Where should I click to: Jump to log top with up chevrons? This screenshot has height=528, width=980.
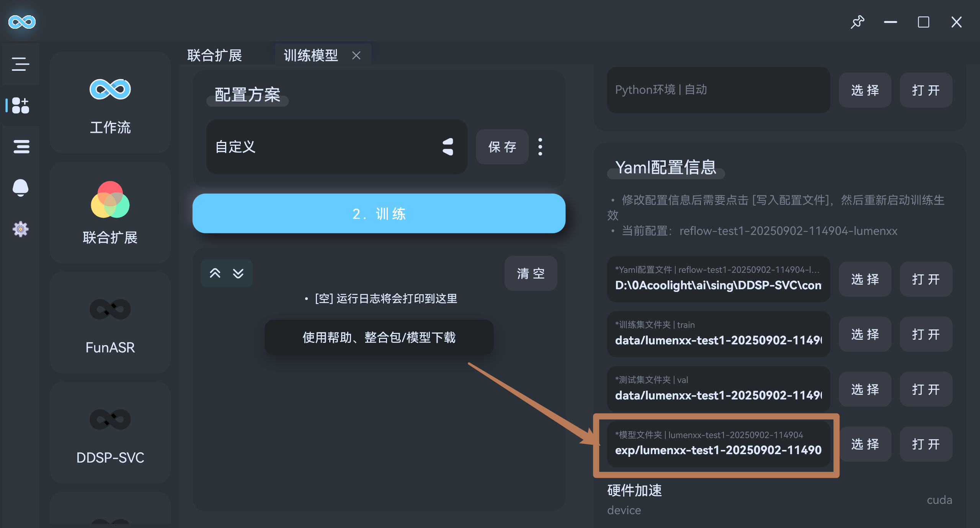tap(215, 273)
